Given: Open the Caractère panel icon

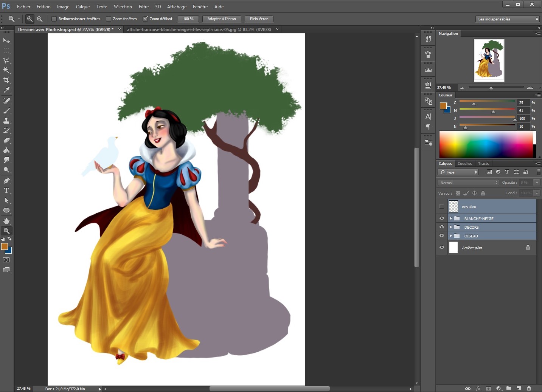Looking at the screenshot, I should tap(428, 116).
